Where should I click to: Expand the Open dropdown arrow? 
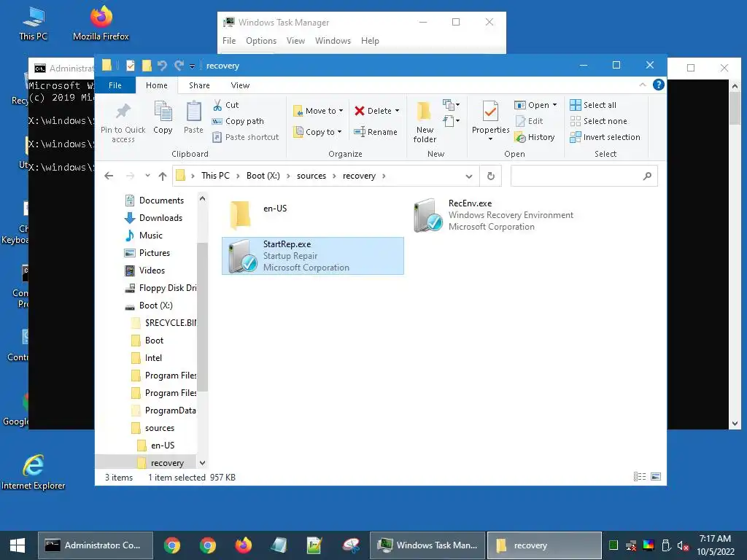pos(554,105)
